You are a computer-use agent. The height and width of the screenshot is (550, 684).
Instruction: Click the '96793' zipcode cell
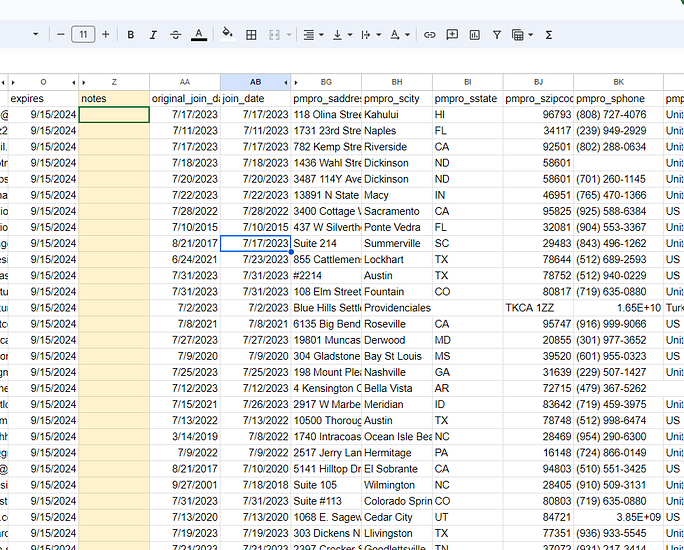pyautogui.click(x=538, y=115)
